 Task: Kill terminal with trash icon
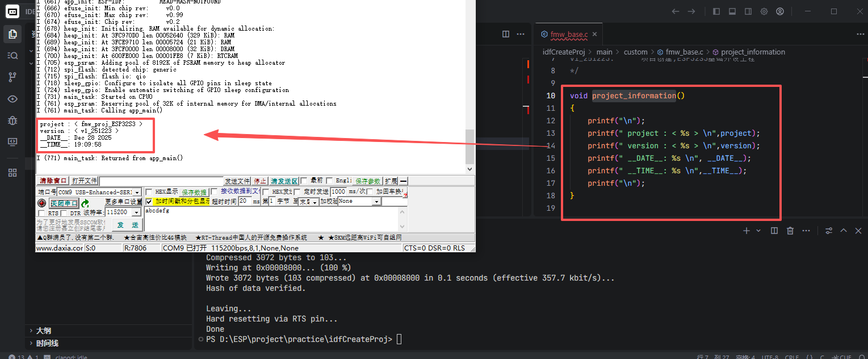click(790, 231)
